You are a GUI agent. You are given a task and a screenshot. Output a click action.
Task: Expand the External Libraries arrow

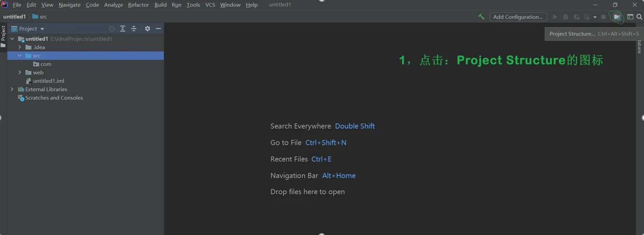click(12, 89)
